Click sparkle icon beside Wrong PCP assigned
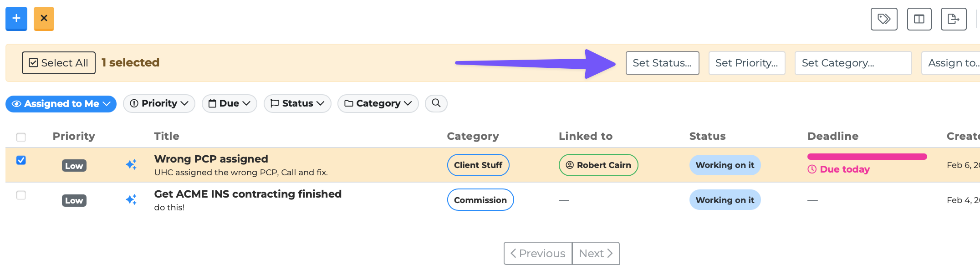The width and height of the screenshot is (980, 275). [x=131, y=165]
